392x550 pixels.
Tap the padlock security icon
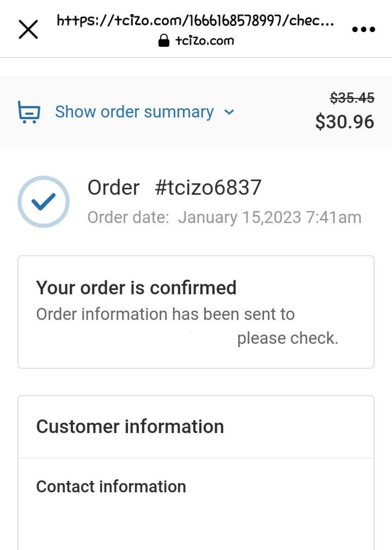coord(163,41)
